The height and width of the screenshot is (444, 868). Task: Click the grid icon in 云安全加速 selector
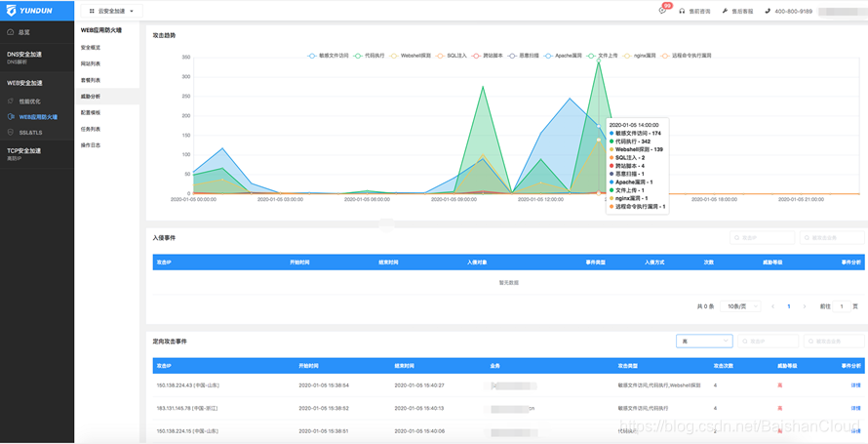(x=92, y=11)
